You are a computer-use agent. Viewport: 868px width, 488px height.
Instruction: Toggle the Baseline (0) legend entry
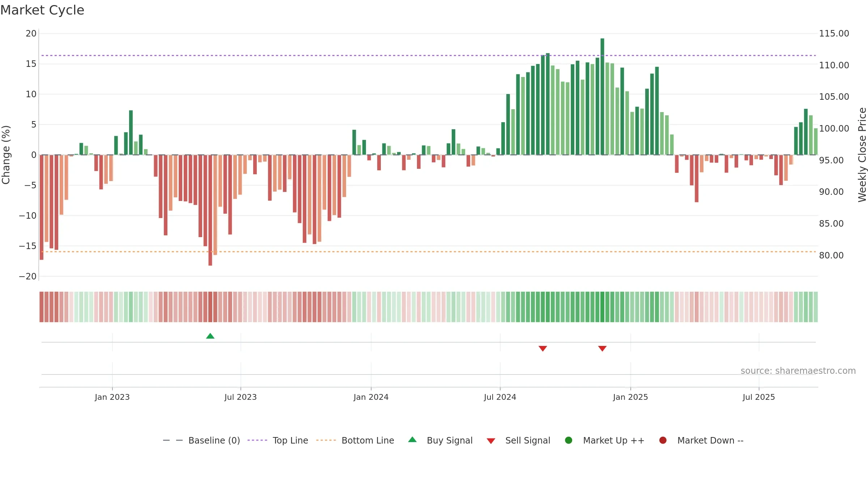point(201,440)
